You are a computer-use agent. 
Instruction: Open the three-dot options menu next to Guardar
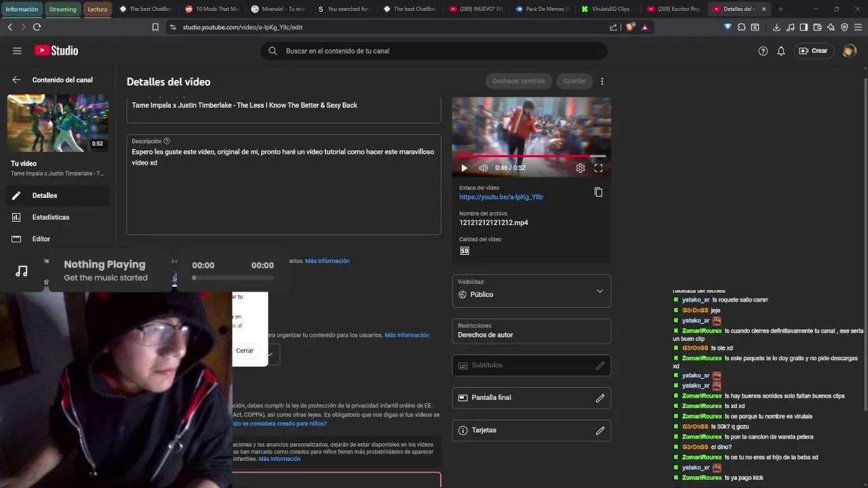click(602, 81)
